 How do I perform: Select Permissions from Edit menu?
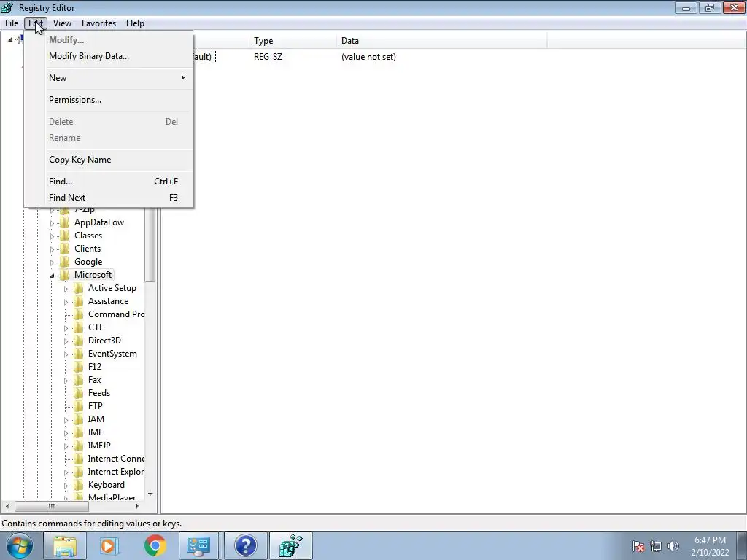(109, 99)
